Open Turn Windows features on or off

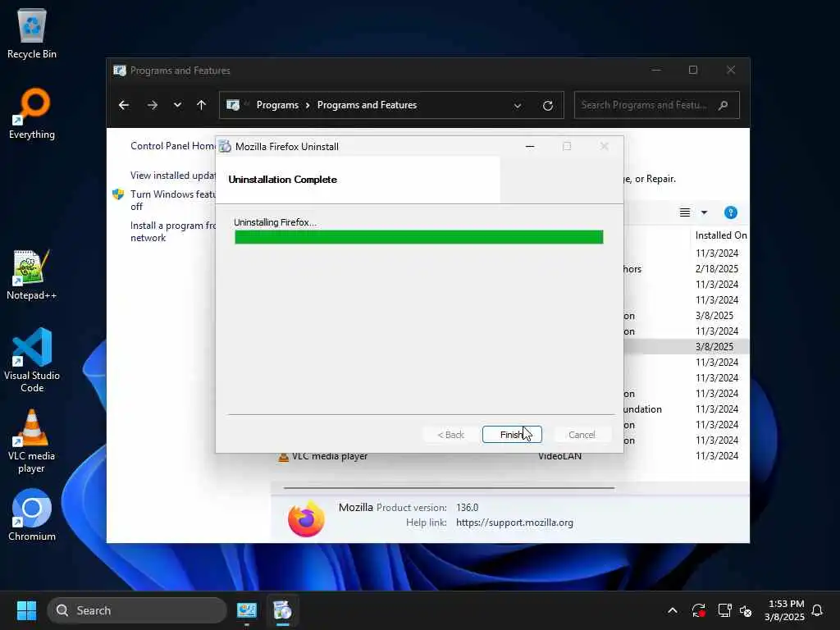[x=173, y=200]
